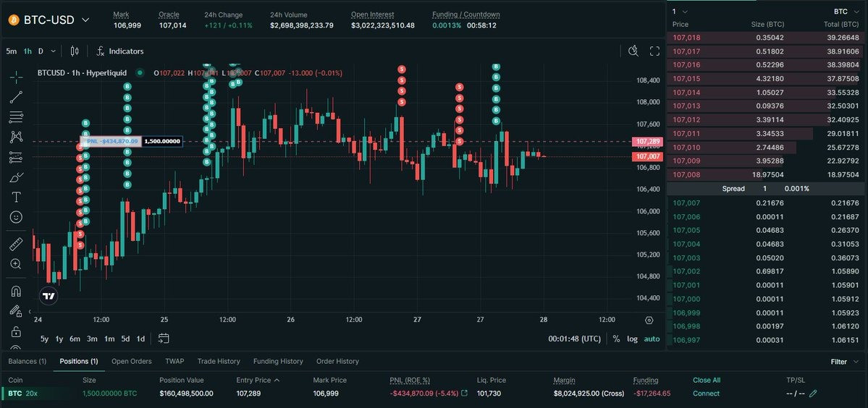
Task: Set chart range to 6m
Action: 75,339
